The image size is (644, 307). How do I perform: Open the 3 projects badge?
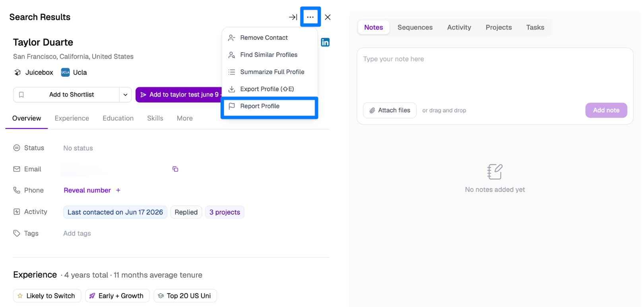[225, 212]
